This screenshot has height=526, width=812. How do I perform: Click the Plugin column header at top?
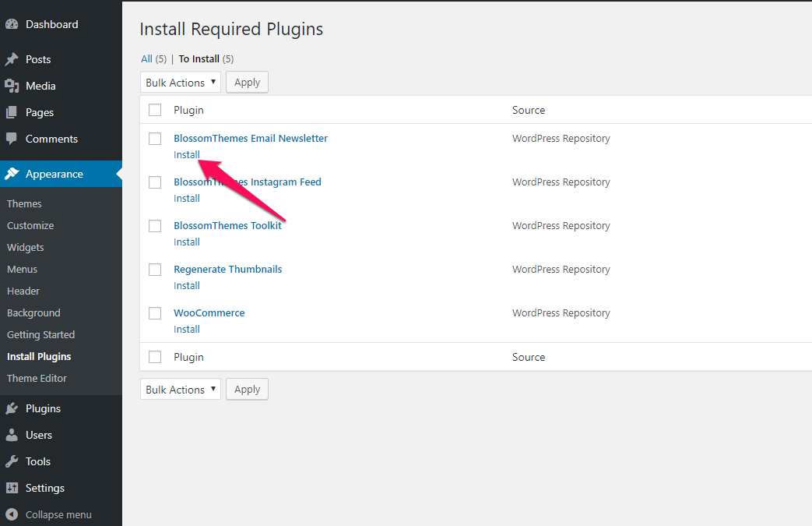pos(188,110)
